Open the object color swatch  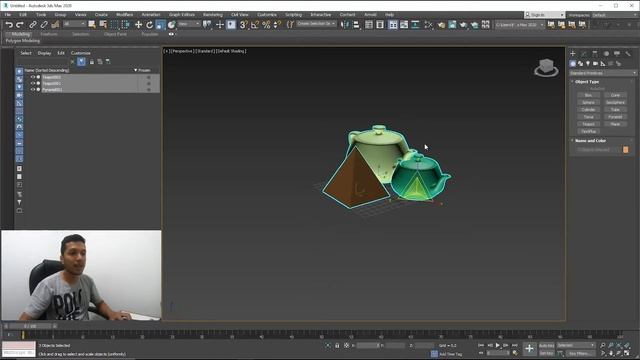coord(626,150)
